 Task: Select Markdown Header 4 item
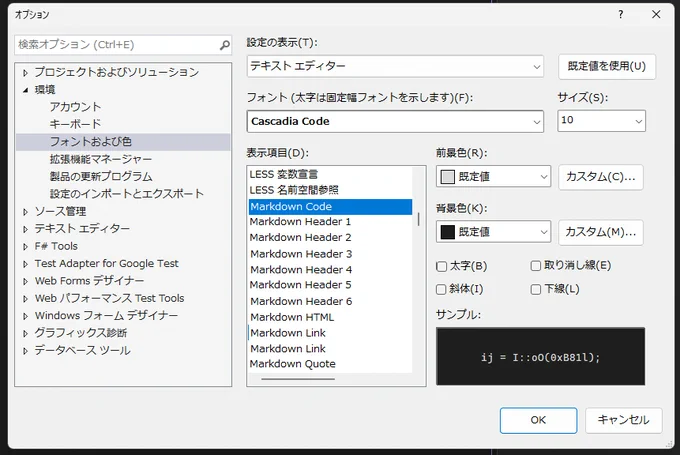pyautogui.click(x=330, y=270)
